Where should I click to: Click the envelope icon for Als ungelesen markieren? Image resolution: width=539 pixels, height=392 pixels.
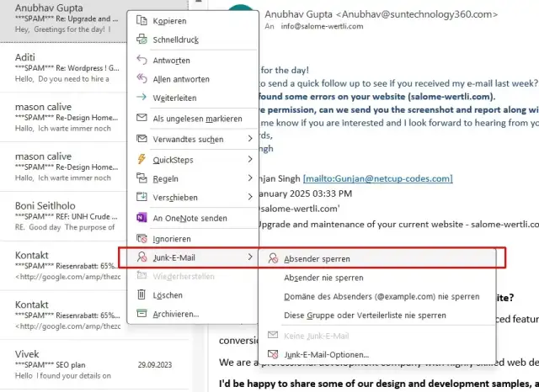pos(141,118)
